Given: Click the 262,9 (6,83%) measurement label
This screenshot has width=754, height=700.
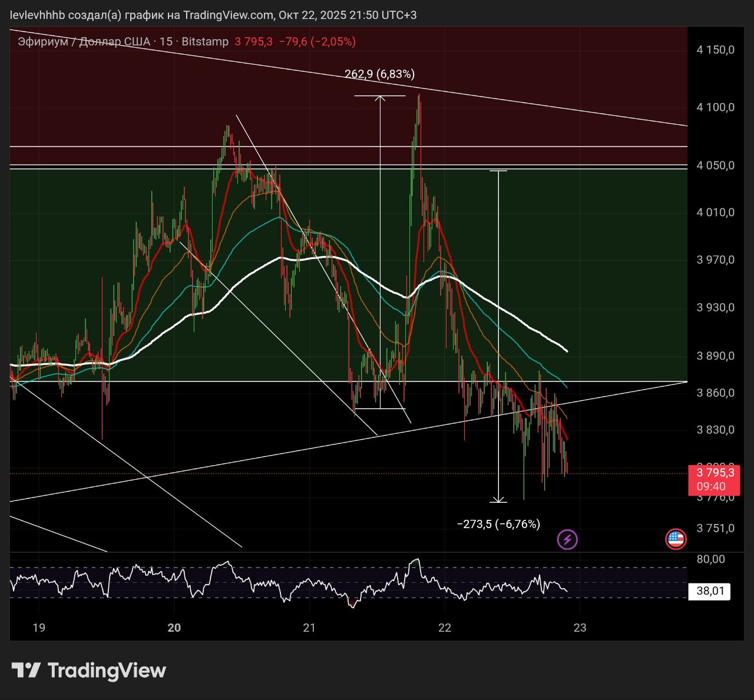Looking at the screenshot, I should (x=379, y=74).
